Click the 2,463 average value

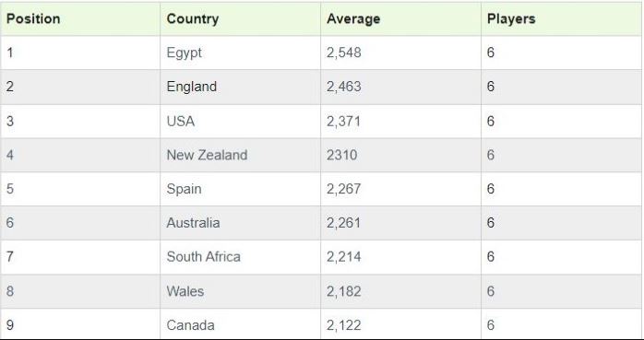[344, 87]
